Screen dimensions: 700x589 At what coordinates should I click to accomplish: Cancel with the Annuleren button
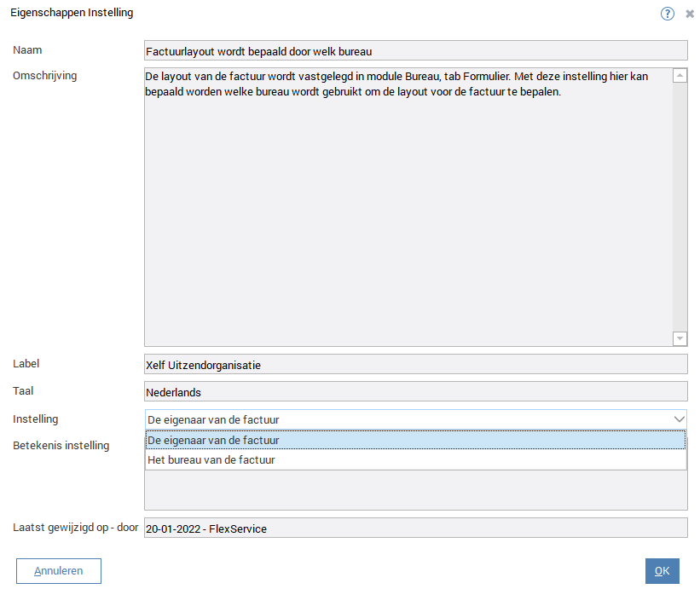[59, 571]
